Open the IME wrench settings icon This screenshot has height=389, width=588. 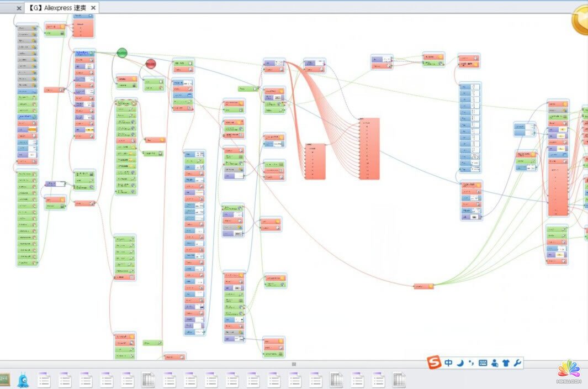coord(517,363)
